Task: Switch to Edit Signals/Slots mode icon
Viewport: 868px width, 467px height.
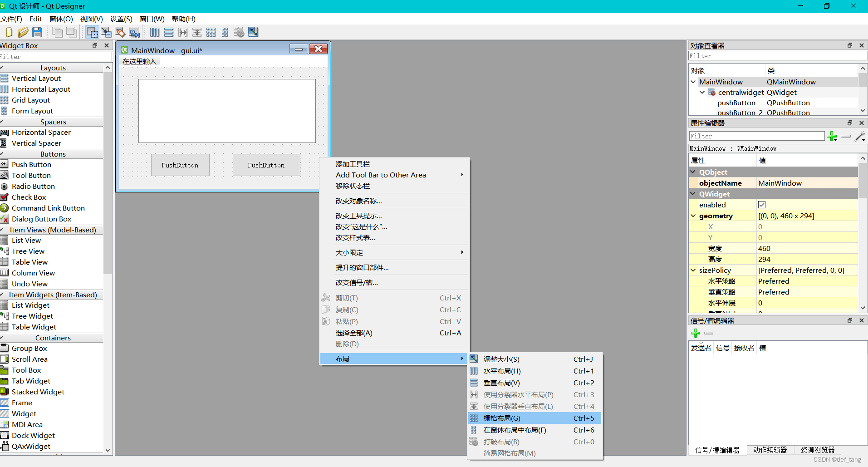Action: 106,32
